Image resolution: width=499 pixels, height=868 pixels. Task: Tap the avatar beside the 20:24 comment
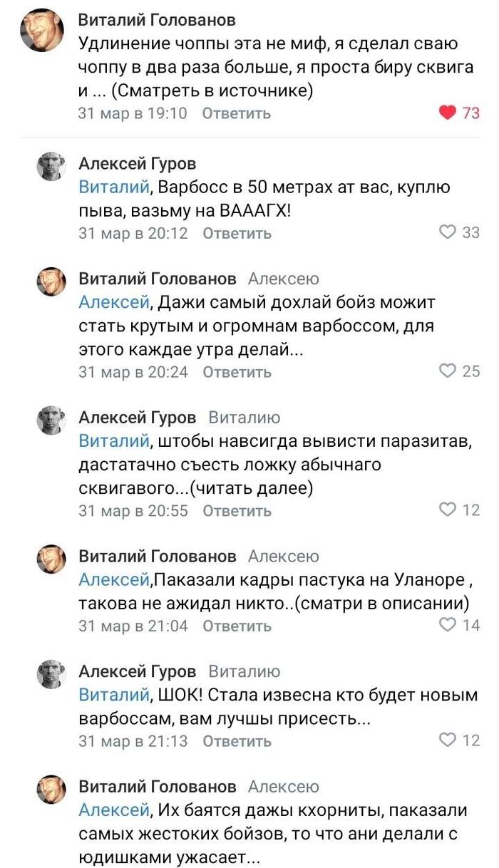(51, 281)
